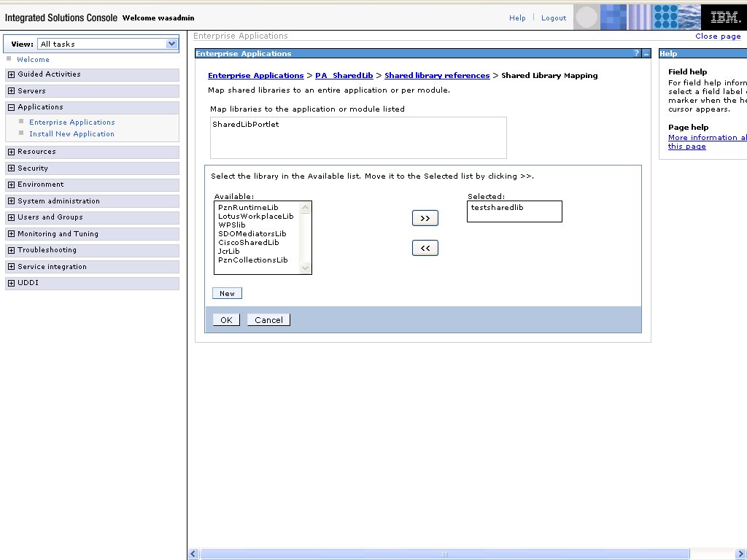Viewport: 747px width, 560px height.
Task: Open the View tasks dropdown
Action: [x=108, y=44]
